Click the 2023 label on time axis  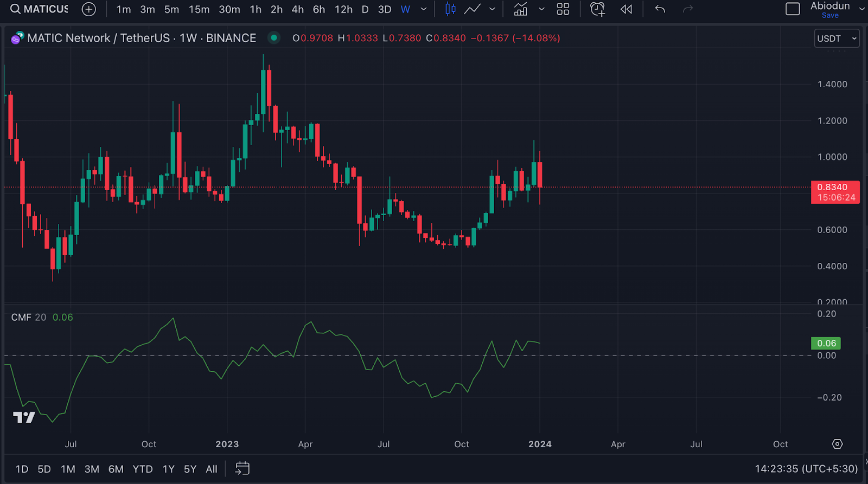[227, 444]
